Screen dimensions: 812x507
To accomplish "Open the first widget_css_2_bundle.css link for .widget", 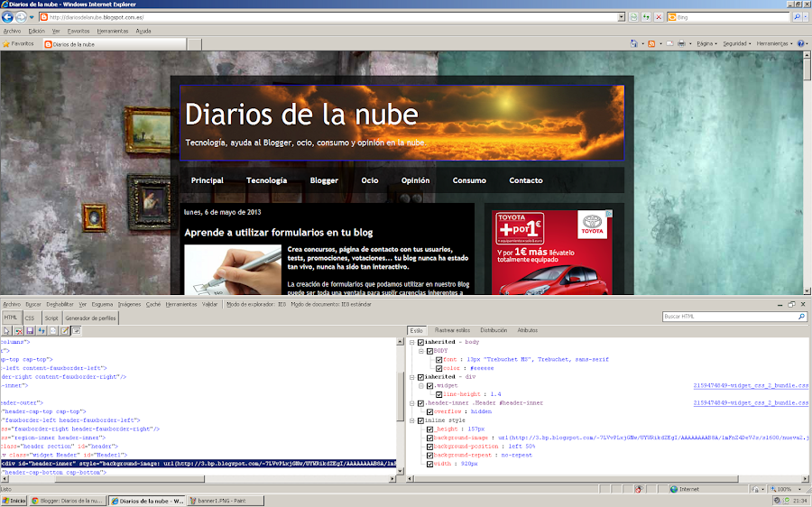I will 751,386.
